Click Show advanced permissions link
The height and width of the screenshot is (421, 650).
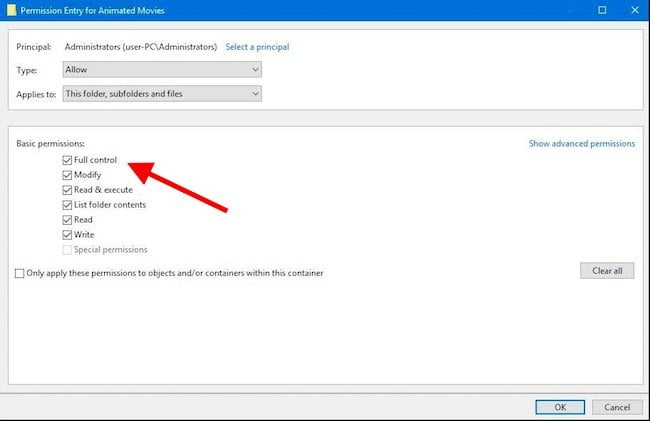(x=582, y=143)
